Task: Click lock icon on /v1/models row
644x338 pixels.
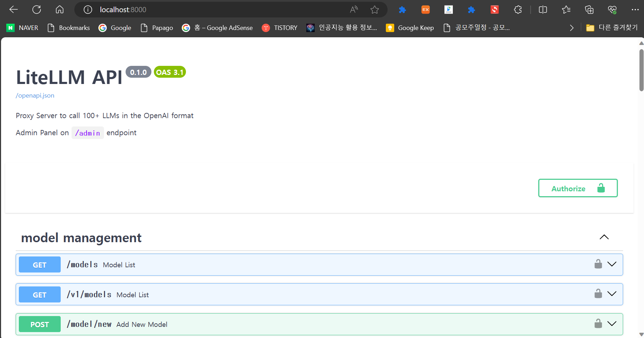Action: pyautogui.click(x=598, y=294)
